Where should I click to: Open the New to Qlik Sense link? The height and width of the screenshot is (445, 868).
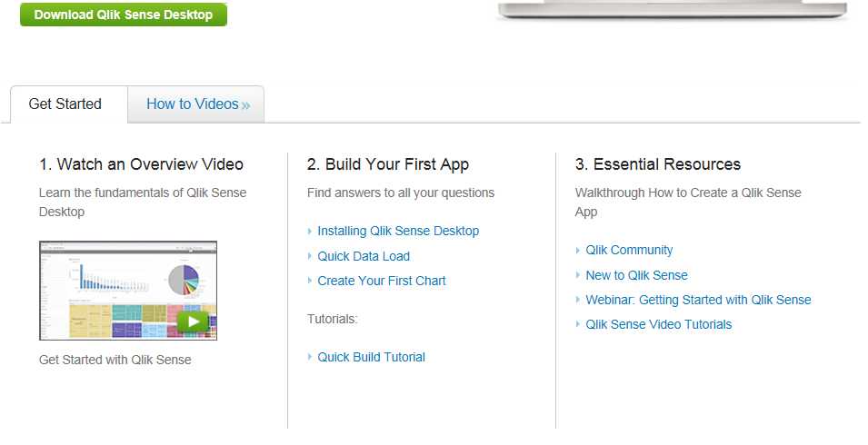pyautogui.click(x=636, y=275)
